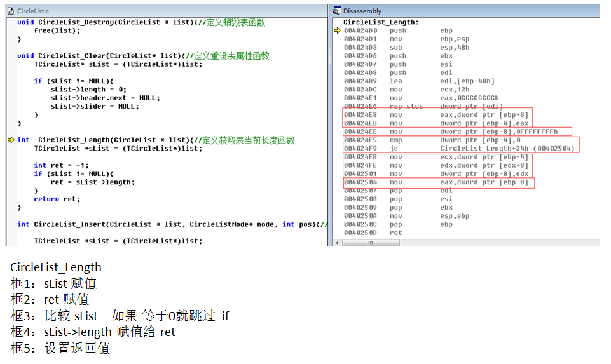Click disassembly line 004024E1 mov eax,0CCCCCCCCh
The width and height of the screenshot is (611, 364).
tap(422, 98)
